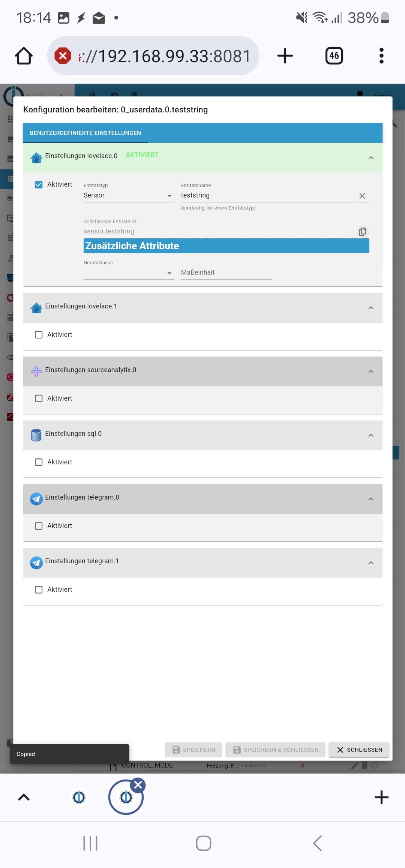Enable the Aktiviert checkbox for sql.0
This screenshot has width=405, height=868.
(x=39, y=462)
